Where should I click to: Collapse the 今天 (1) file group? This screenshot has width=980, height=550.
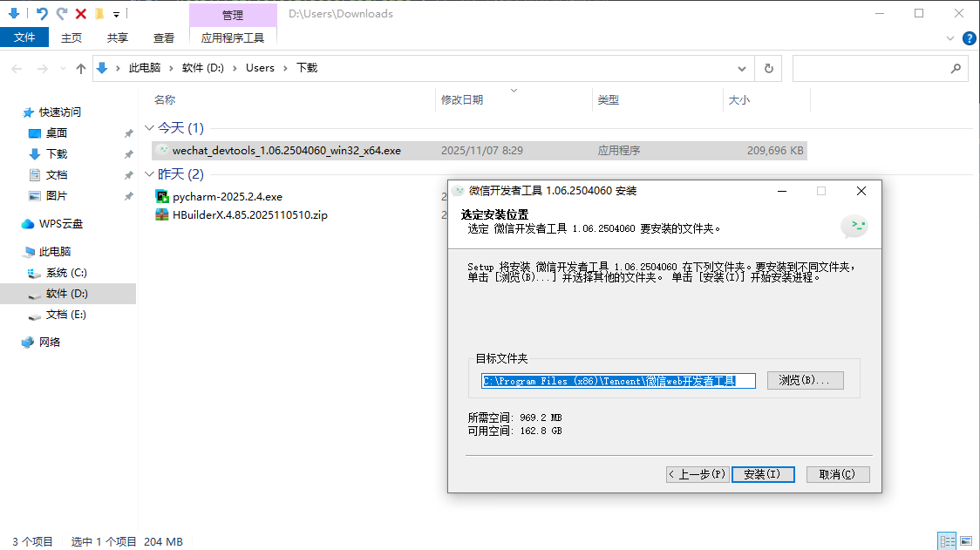coord(149,128)
